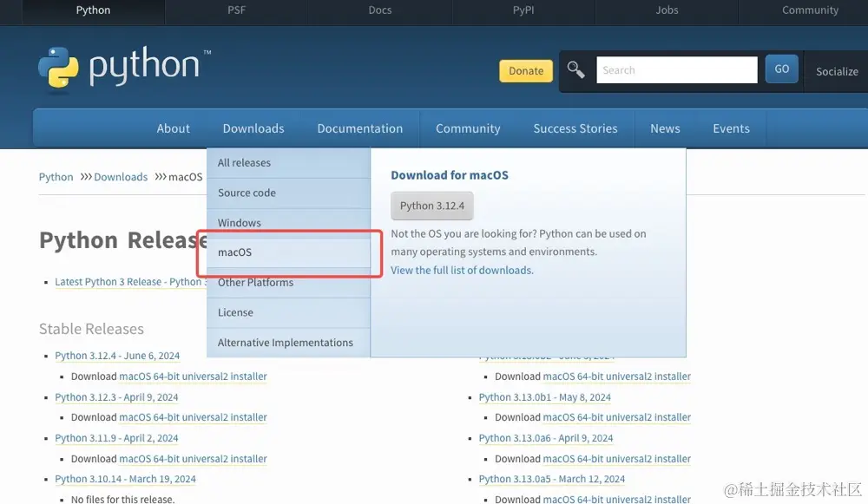This screenshot has width=868, height=504.
Task: Switch to the Docs top tab
Action: point(380,10)
